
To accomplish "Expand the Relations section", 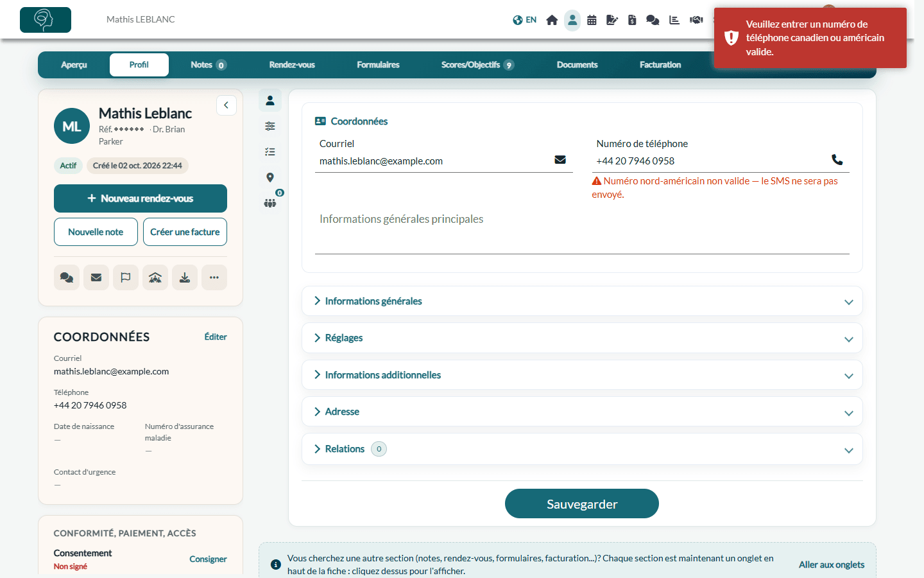I will pos(582,449).
